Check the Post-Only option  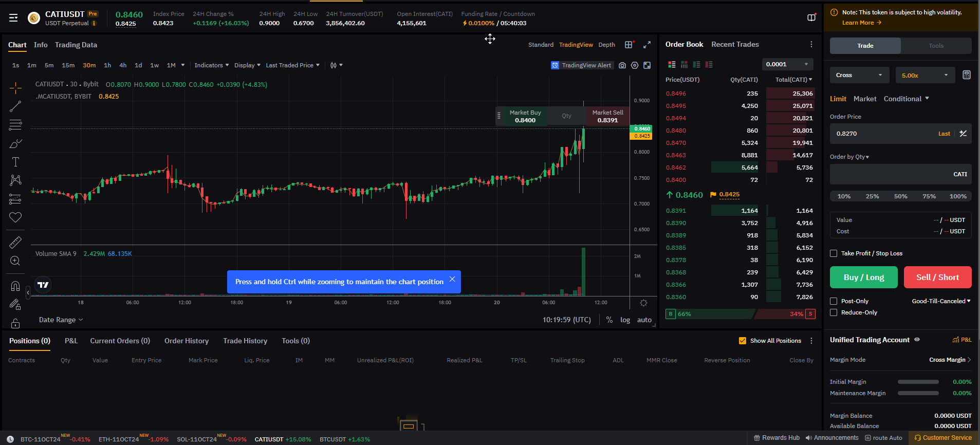tap(834, 301)
